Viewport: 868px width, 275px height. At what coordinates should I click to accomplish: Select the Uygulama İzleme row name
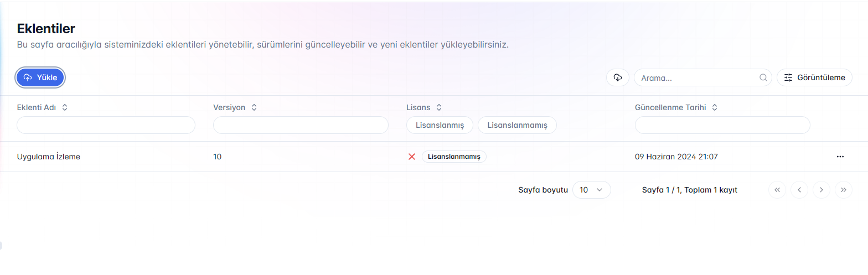point(49,157)
